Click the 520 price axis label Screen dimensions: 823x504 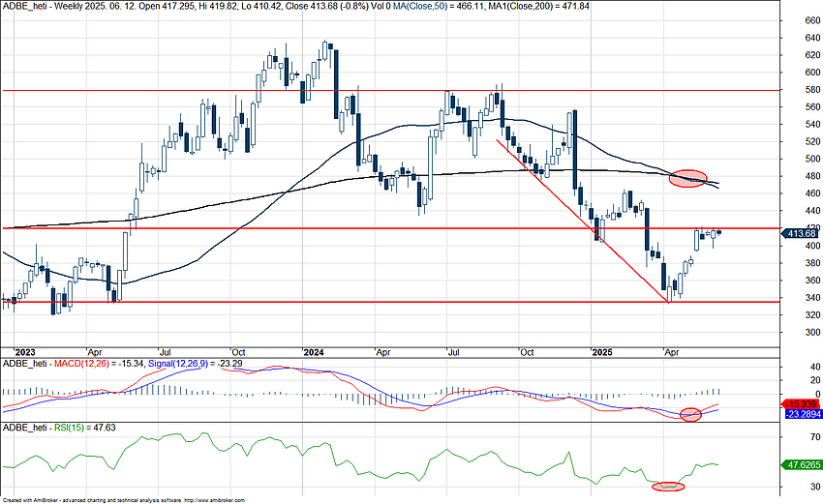pyautogui.click(x=812, y=141)
